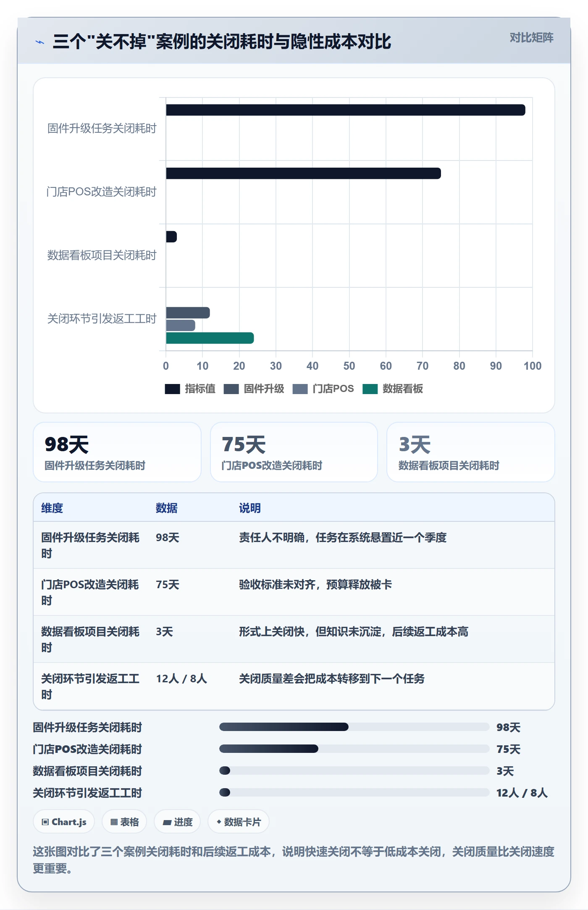Click the 关闭环节引发返工工时 progress bar
Viewport: 588px width, 910px height.
click(x=354, y=793)
